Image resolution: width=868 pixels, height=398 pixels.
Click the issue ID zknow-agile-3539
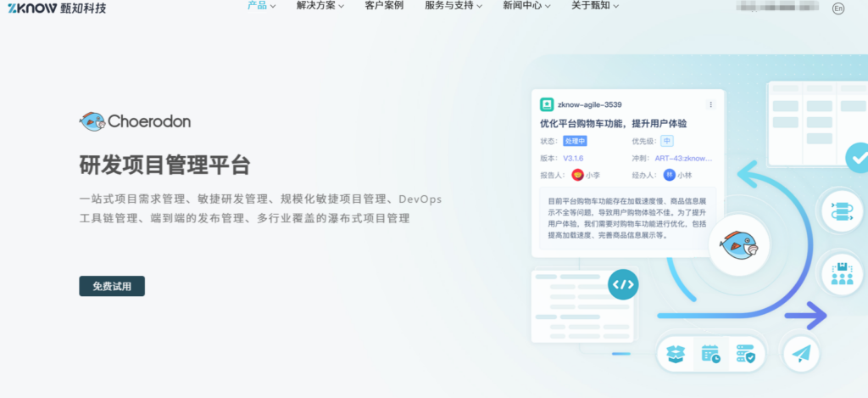(x=590, y=104)
